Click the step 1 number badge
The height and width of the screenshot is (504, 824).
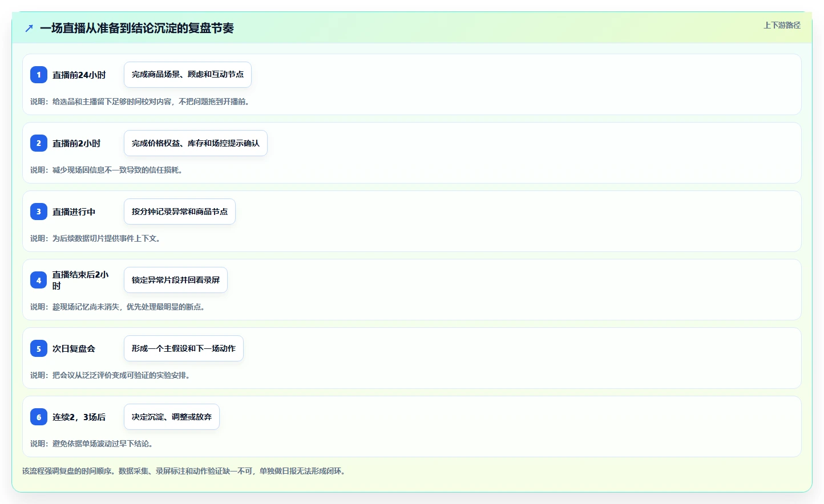click(x=39, y=75)
